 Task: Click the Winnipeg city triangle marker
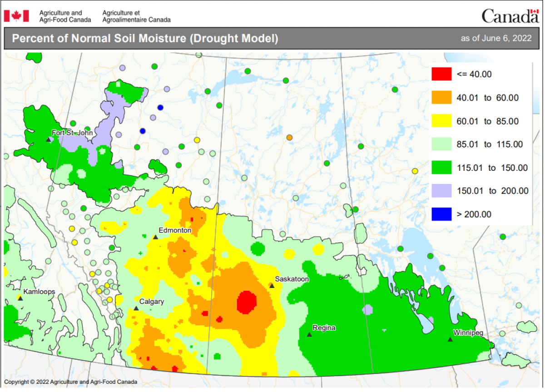click(450, 339)
